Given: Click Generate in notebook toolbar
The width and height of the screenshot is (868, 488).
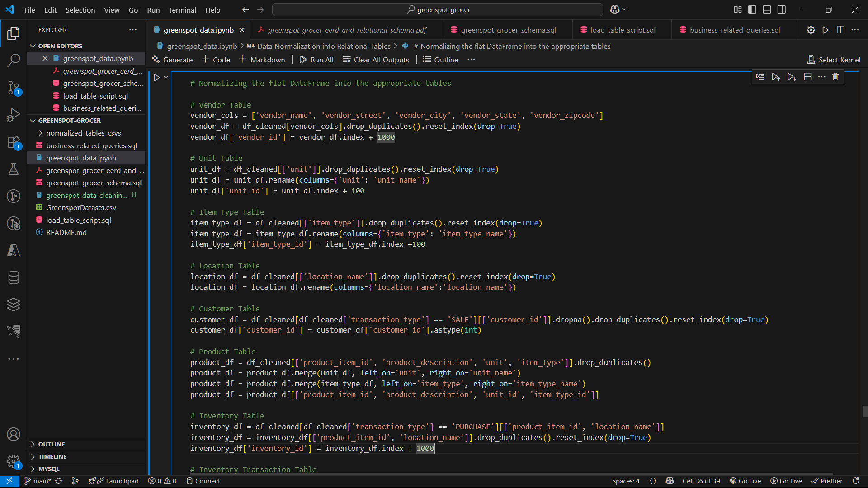Looking at the screenshot, I should coord(172,60).
